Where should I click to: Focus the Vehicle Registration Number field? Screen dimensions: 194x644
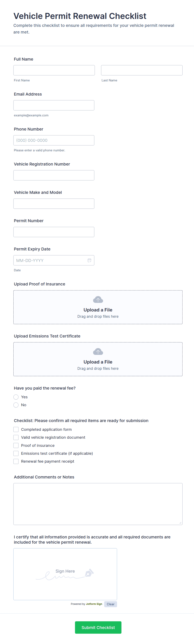(x=54, y=175)
